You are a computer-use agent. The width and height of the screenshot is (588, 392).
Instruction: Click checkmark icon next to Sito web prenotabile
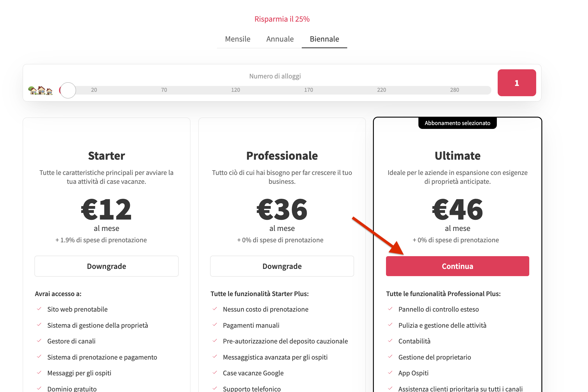tap(39, 309)
